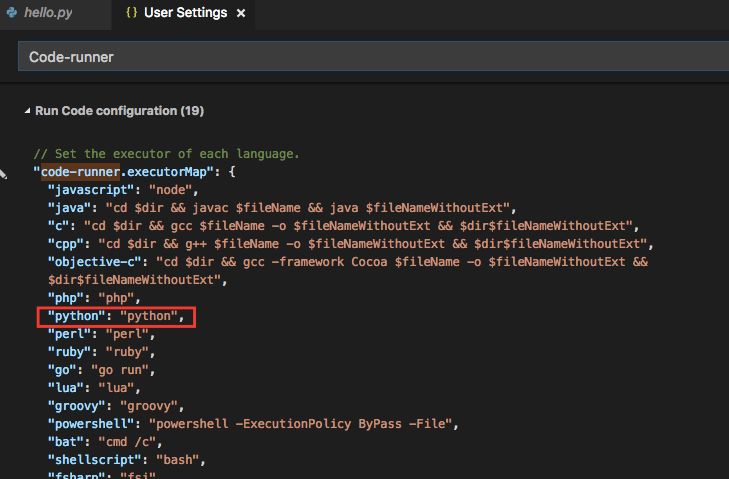The image size is (729, 479).
Task: Click the braces icon on User Settings tab
Action: pyautogui.click(x=132, y=13)
